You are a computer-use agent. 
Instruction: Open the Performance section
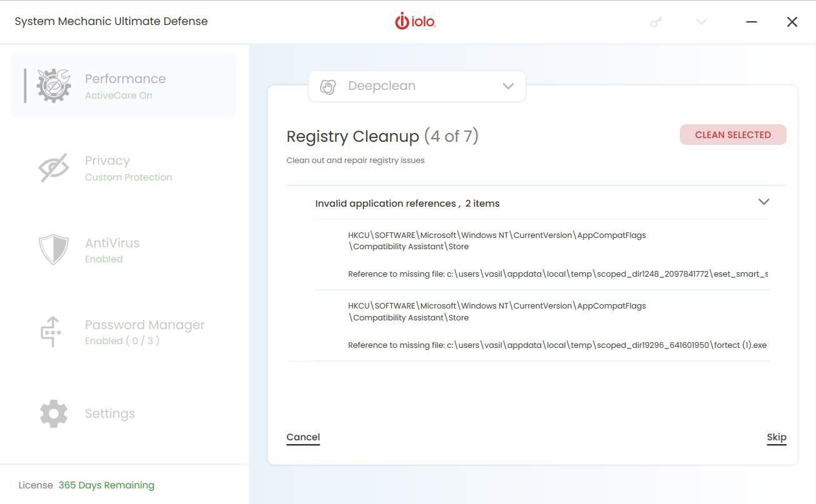coord(124,86)
